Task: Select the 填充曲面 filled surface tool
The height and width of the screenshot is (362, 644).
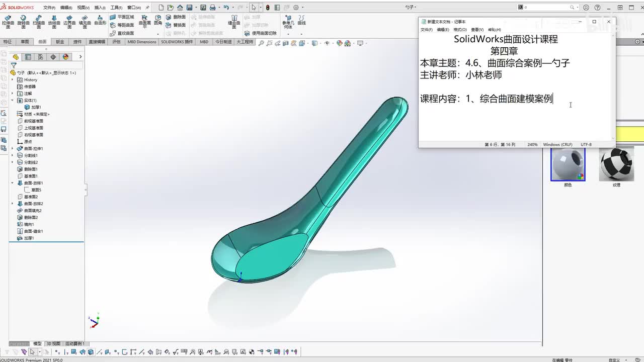Action: click(85, 22)
